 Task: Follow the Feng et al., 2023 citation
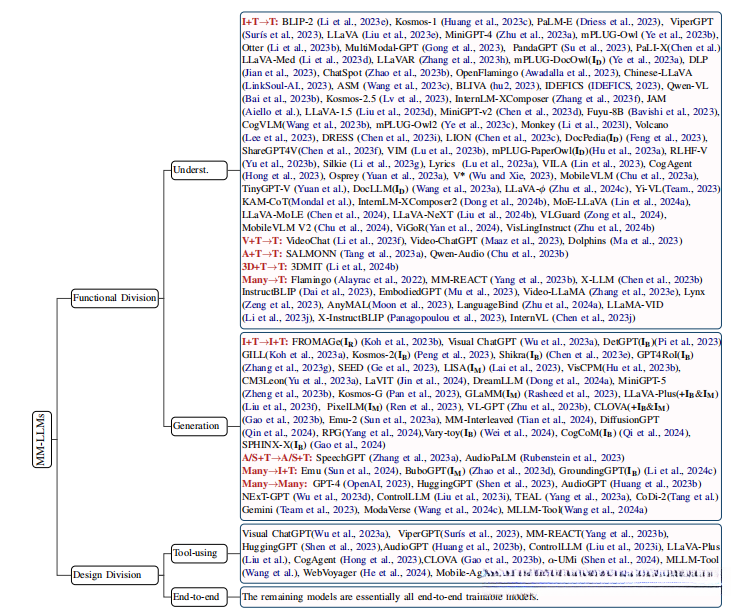[x=666, y=138]
